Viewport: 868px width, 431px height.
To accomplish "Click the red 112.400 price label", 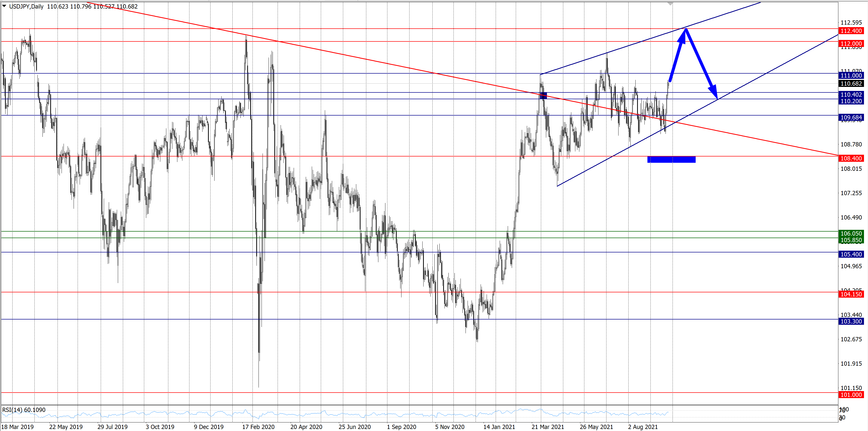I will click(851, 31).
